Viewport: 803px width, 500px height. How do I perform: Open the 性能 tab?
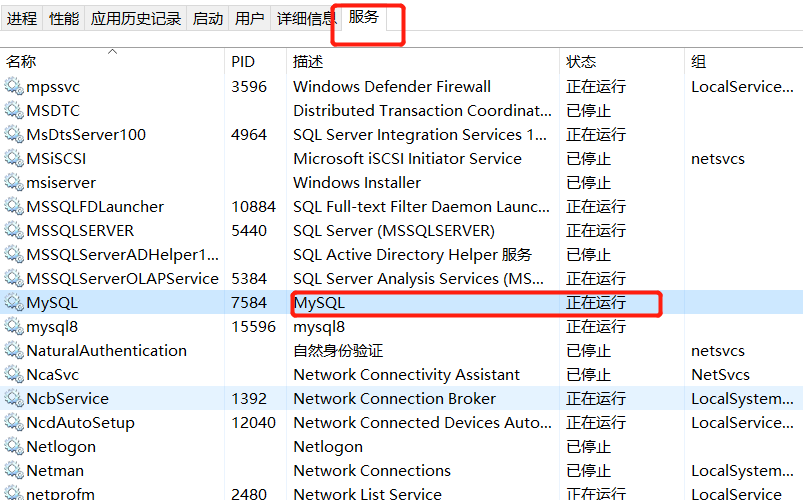point(64,19)
